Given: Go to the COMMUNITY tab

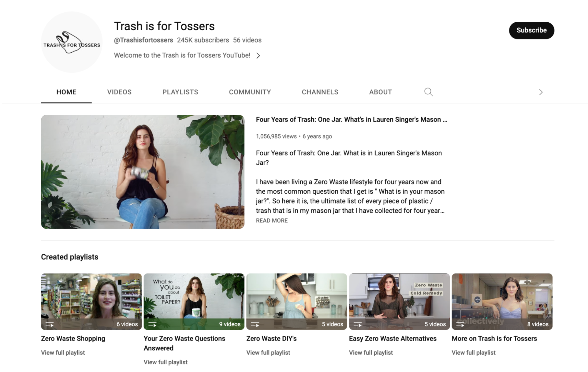Looking at the screenshot, I should tap(250, 92).
